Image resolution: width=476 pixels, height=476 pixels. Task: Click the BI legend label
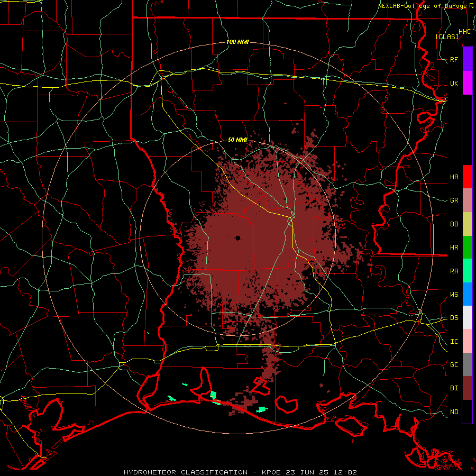click(x=454, y=388)
